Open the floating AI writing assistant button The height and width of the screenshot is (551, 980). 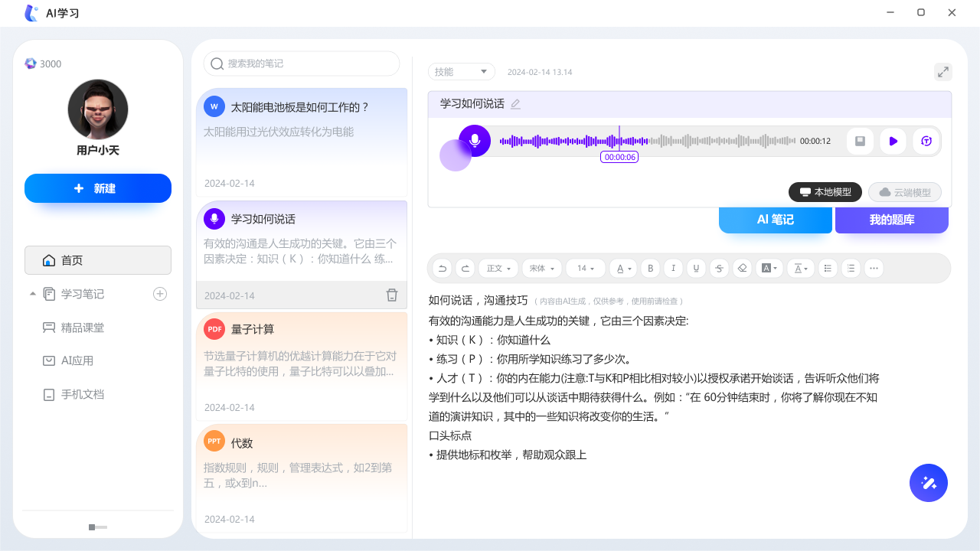click(x=929, y=483)
